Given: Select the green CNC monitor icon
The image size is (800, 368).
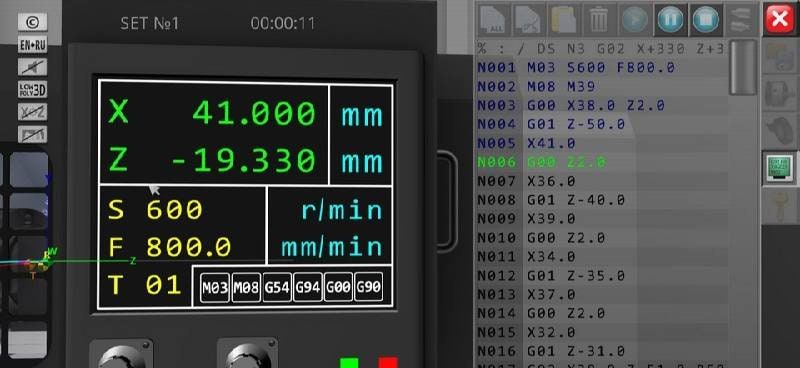Looking at the screenshot, I should point(781,168).
